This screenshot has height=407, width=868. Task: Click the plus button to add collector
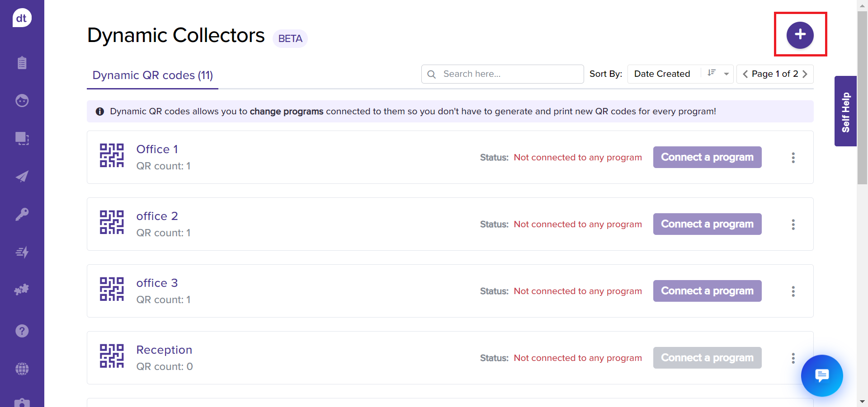tap(800, 35)
